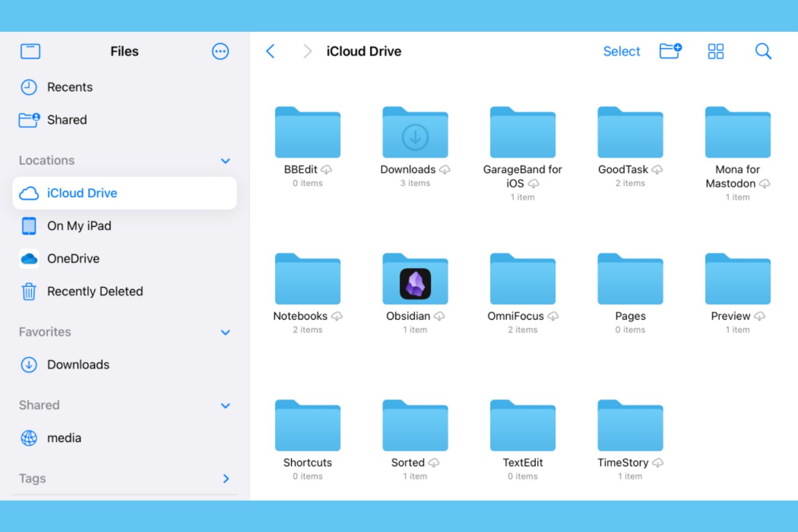Image resolution: width=798 pixels, height=532 pixels.
Task: Expand the Tags section
Action: coord(225,479)
